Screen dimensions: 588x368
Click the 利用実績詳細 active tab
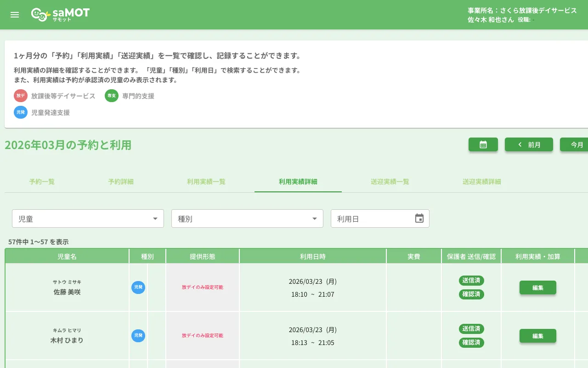tap(298, 182)
